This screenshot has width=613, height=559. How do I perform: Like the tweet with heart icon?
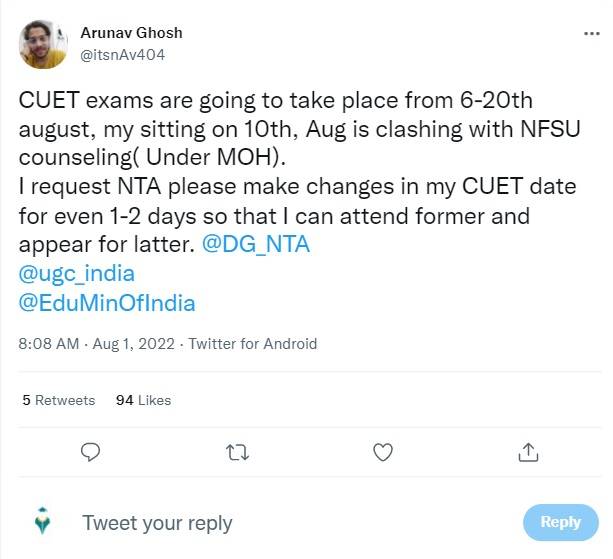(382, 453)
